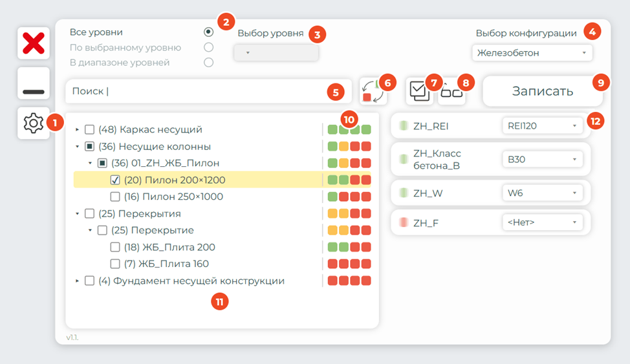This screenshot has width=630, height=364.
Task: Uncheck the Пилон 200×1200 checkbox
Action: click(115, 180)
